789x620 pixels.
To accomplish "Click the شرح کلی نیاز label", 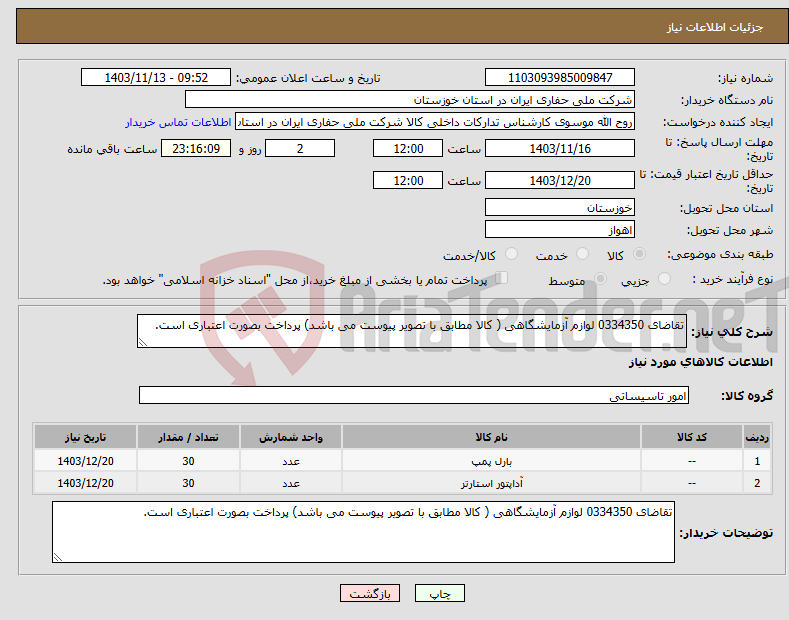I will 732,332.
